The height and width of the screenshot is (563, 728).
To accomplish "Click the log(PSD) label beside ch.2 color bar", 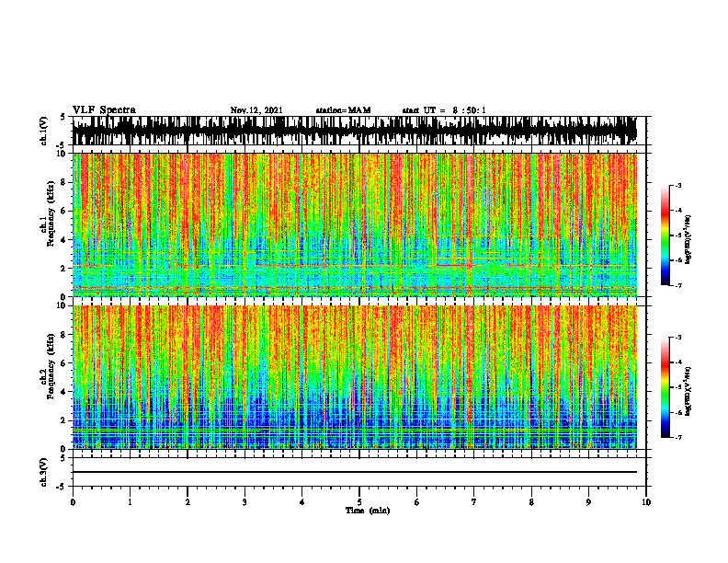I will (688, 391).
